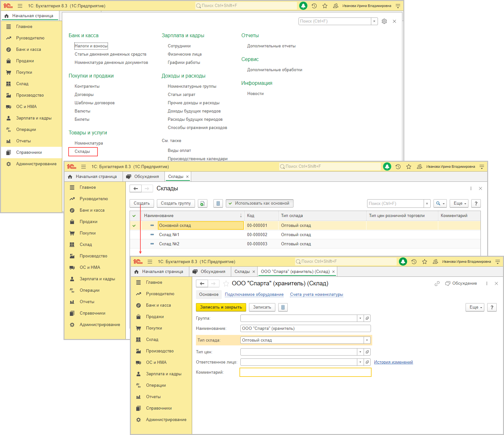Open Склады link in Товары и услуги
Screen dimensions: 504x435
point(83,152)
